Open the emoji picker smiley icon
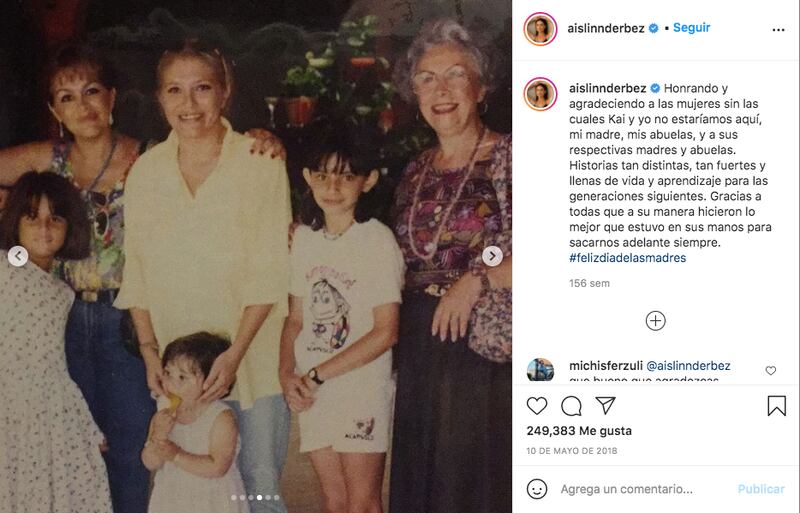Image resolution: width=800 pixels, height=513 pixels. click(x=537, y=489)
